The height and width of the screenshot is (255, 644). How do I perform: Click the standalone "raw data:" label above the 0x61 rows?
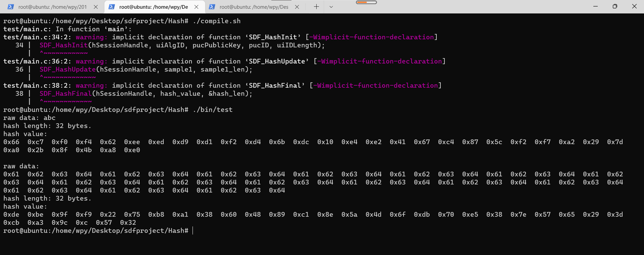(x=21, y=166)
